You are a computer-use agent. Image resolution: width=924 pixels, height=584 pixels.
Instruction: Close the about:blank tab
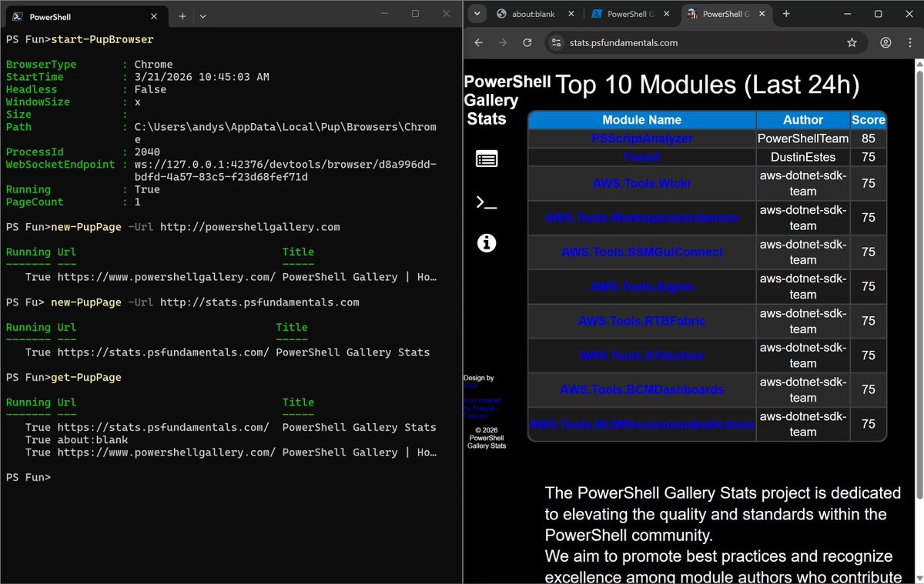[x=571, y=14]
